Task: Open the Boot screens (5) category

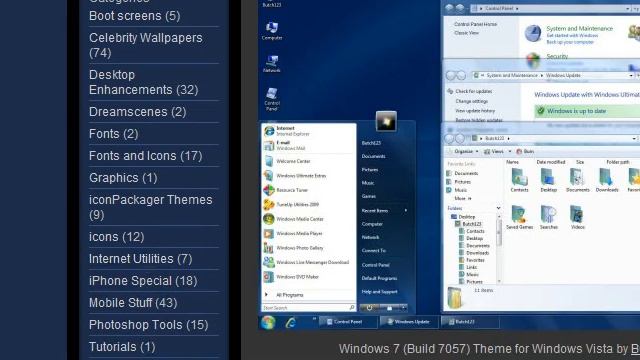Action: pos(135,16)
